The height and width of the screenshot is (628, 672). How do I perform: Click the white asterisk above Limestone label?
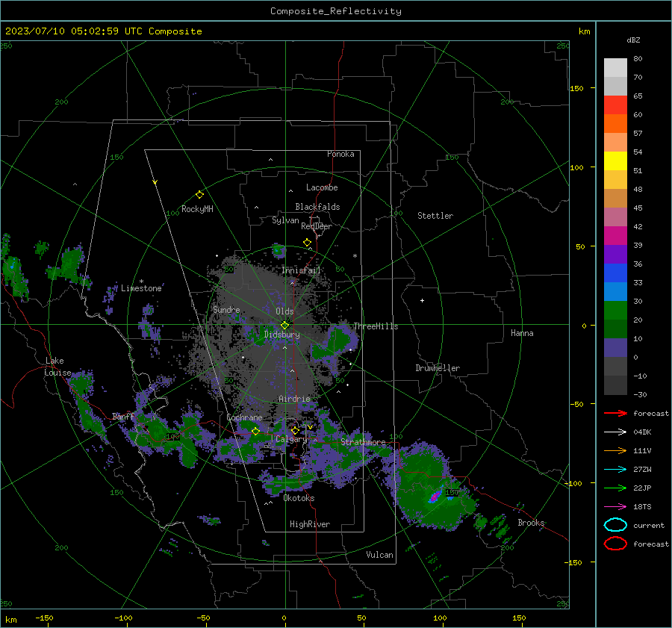click(x=141, y=282)
